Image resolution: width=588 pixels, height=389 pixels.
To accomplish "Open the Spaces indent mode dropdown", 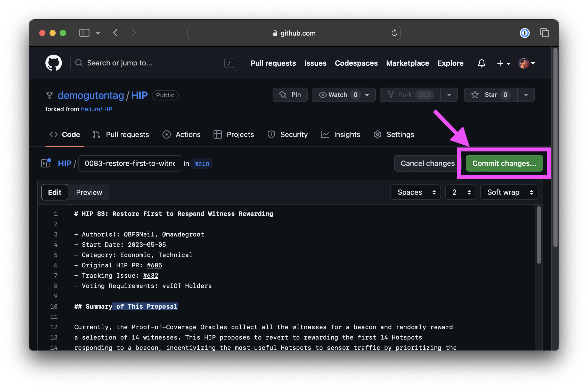I will 415,192.
